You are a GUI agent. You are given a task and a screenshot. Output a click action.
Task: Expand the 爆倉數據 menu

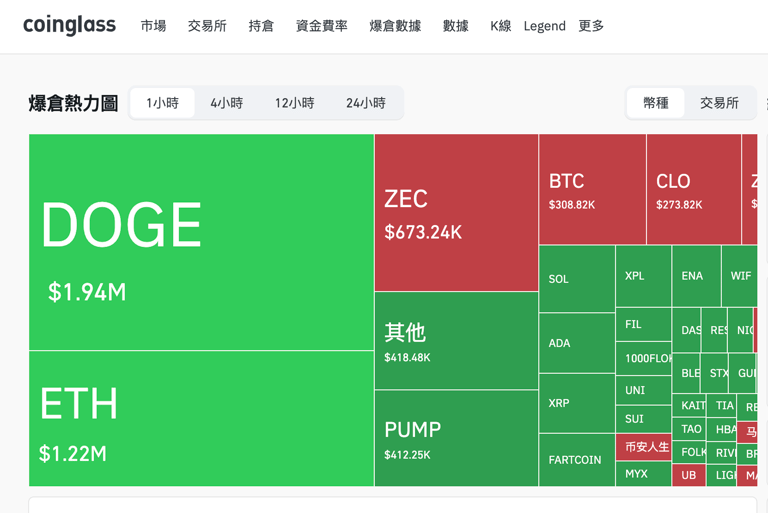pos(395,26)
